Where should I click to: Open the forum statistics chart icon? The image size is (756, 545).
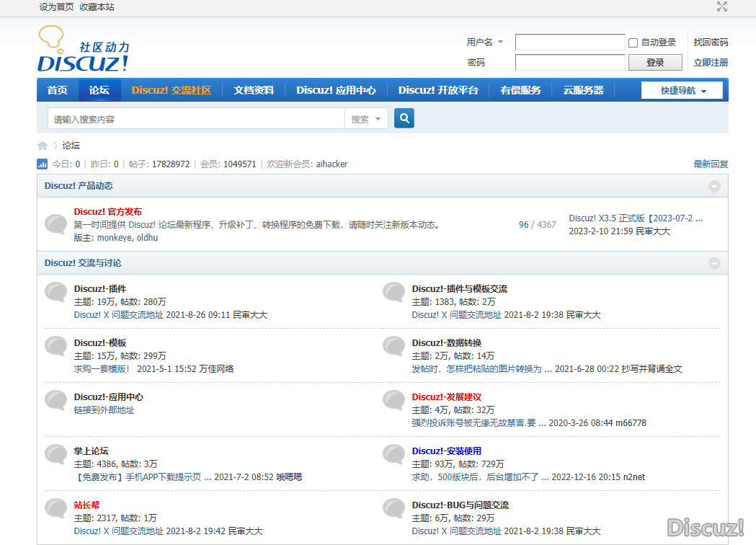(42, 164)
